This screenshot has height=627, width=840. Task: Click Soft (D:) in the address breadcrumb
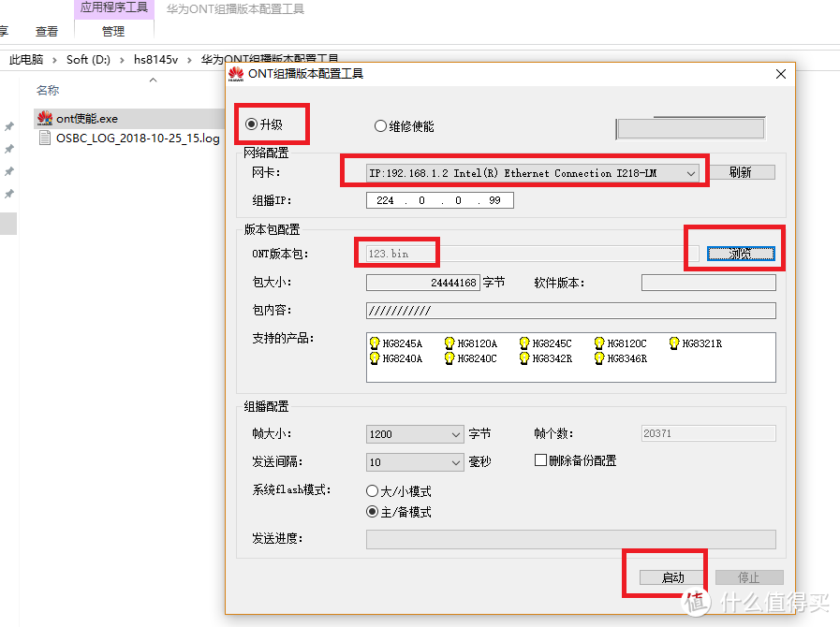point(88,60)
